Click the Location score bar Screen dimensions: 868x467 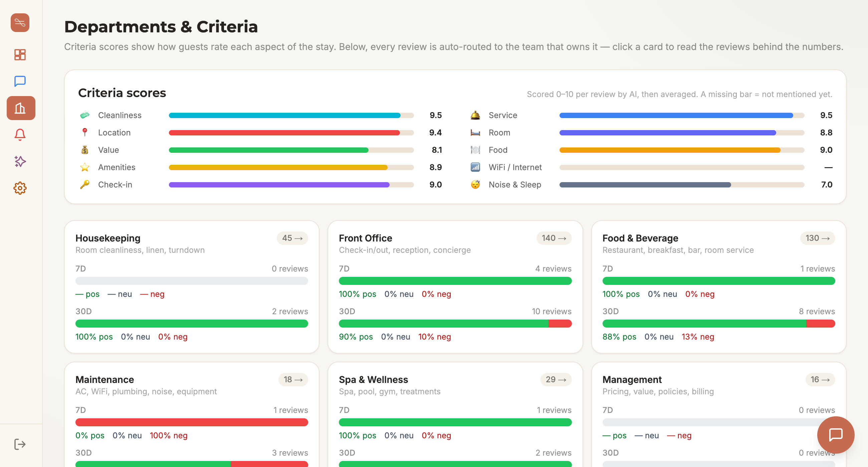tap(291, 133)
